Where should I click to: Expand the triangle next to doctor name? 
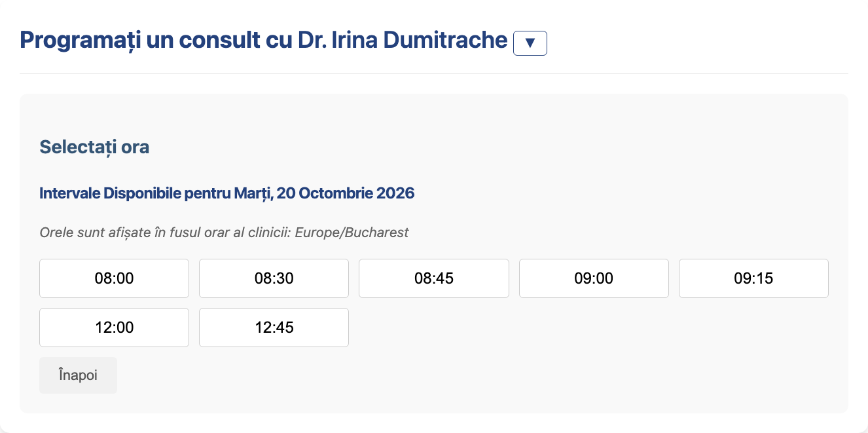pos(530,43)
